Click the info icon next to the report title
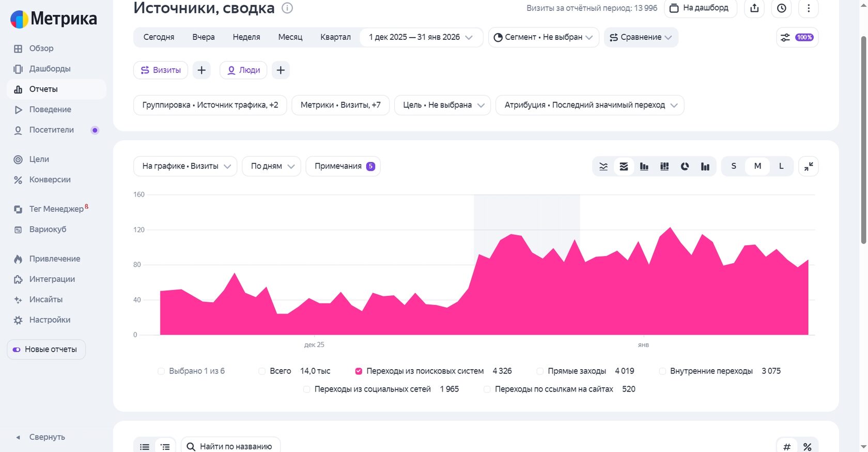The image size is (868, 452). tap(287, 8)
